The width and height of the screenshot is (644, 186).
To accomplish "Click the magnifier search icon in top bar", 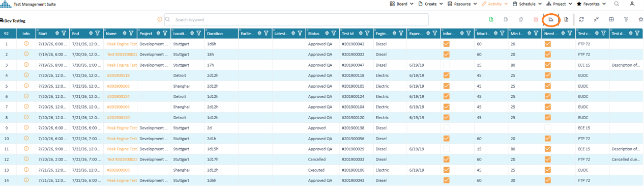I will click(617, 4).
